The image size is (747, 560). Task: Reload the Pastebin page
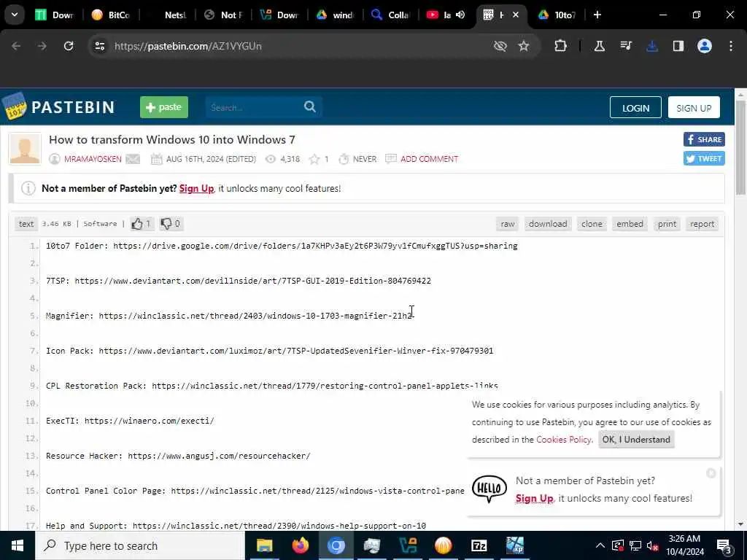[x=69, y=46]
